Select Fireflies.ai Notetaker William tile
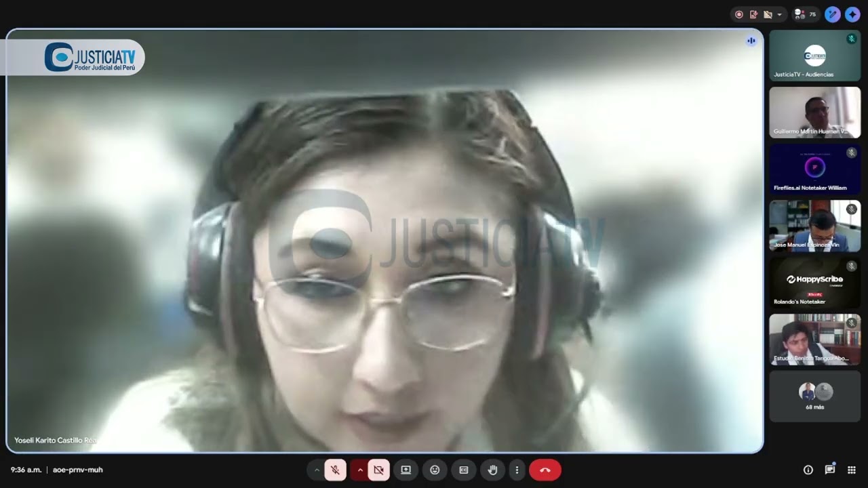868x488 pixels. [x=814, y=169]
